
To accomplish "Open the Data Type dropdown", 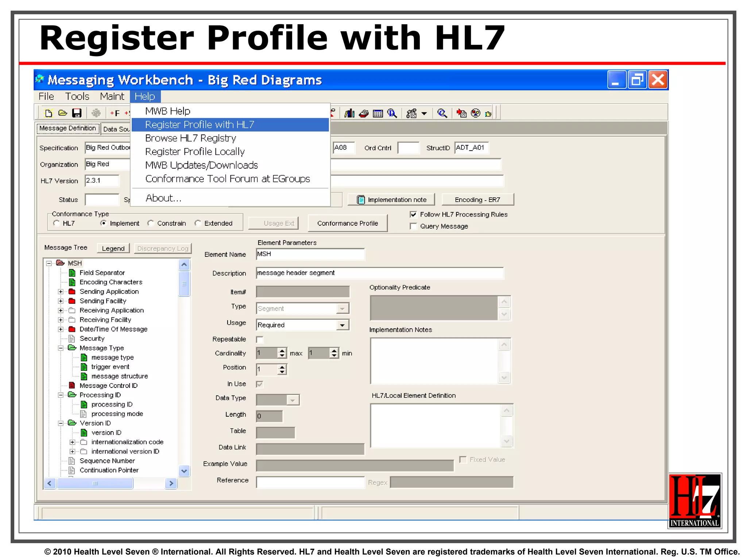I will (293, 400).
